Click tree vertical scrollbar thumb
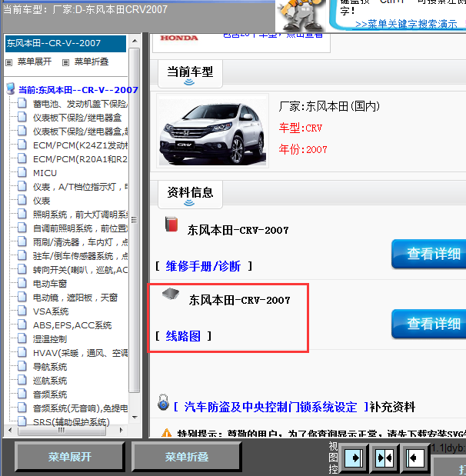 pyautogui.click(x=134, y=220)
